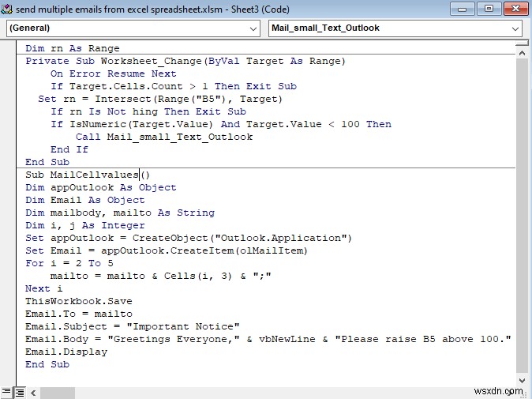
Task: Click 'Call Mail_small_Text_Outlook' line
Action: pyautogui.click(x=164, y=137)
